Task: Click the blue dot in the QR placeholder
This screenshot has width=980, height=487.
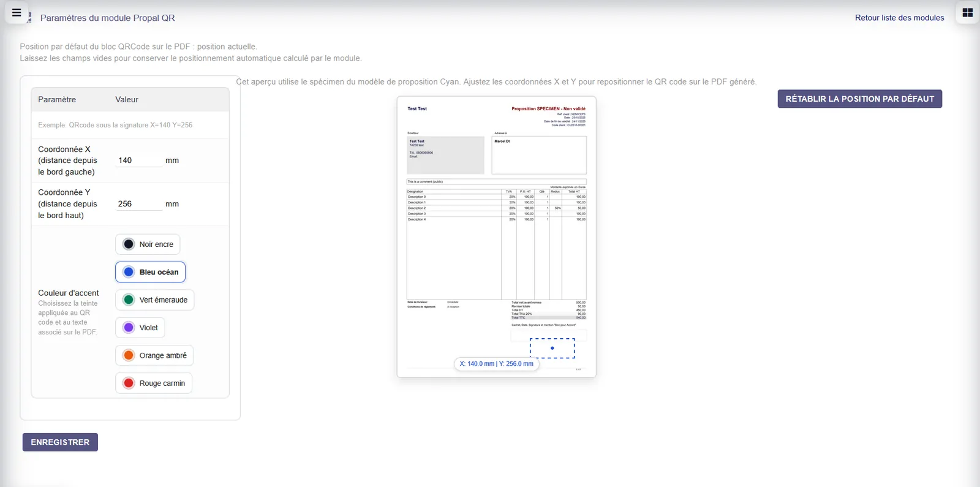Action: click(552, 348)
